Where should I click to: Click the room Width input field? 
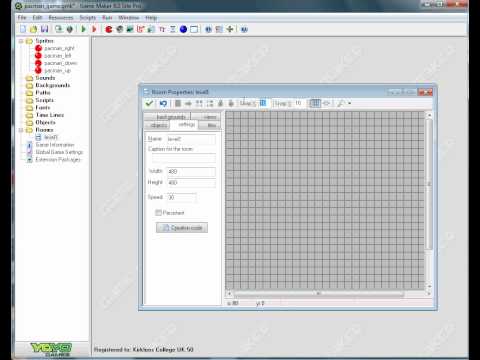pyautogui.click(x=191, y=172)
